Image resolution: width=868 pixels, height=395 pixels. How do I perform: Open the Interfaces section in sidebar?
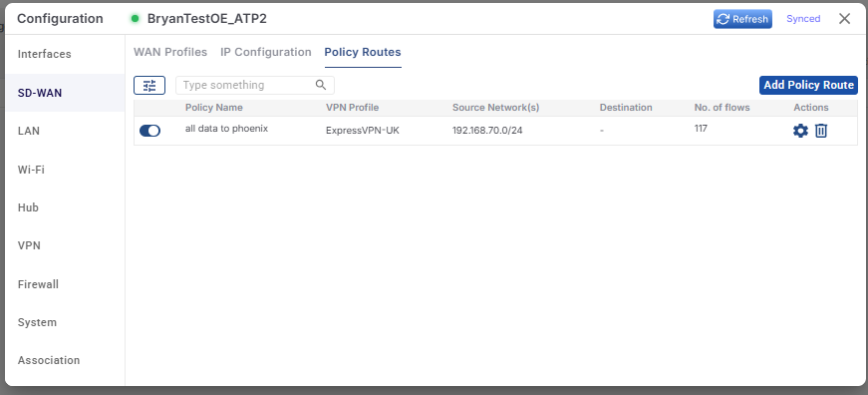pos(66,54)
